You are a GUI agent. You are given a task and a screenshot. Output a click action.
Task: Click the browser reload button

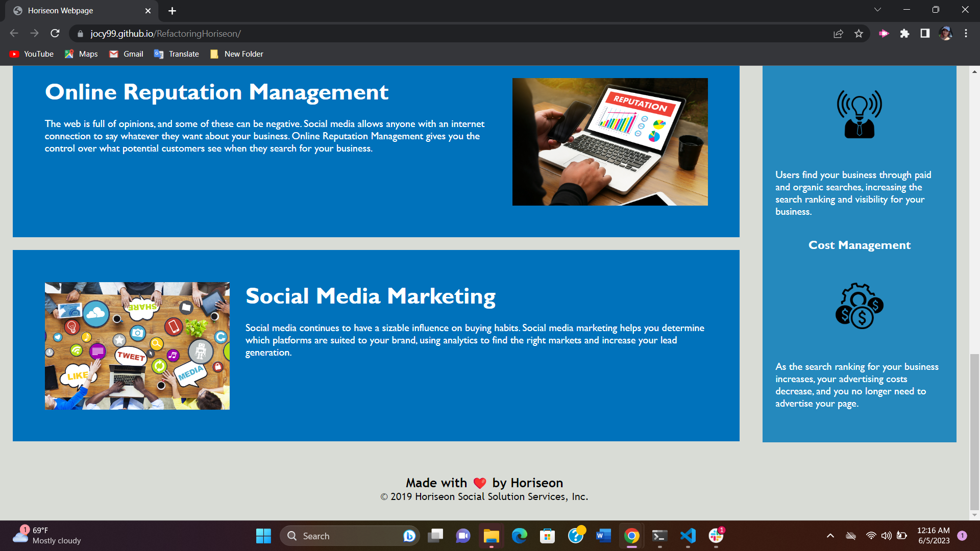point(55,34)
